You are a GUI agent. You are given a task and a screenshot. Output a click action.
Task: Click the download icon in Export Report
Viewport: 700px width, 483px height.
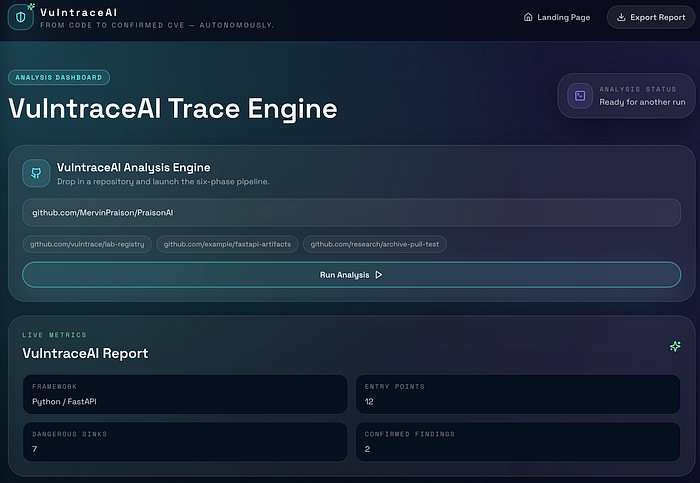[x=621, y=17]
